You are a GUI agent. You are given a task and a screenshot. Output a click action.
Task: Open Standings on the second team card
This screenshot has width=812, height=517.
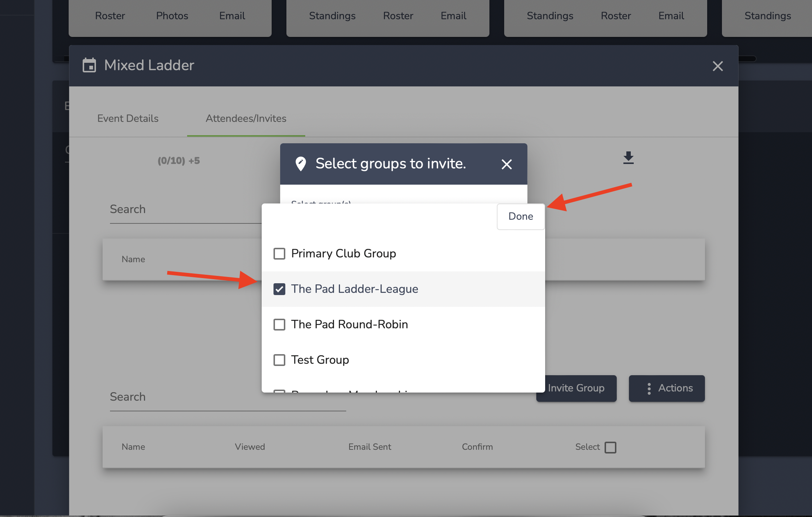332,16
